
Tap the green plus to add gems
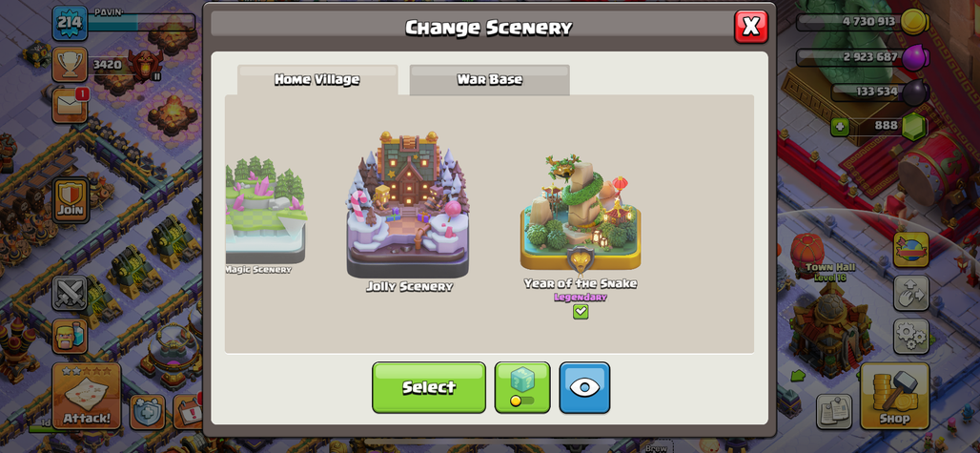pos(839,127)
